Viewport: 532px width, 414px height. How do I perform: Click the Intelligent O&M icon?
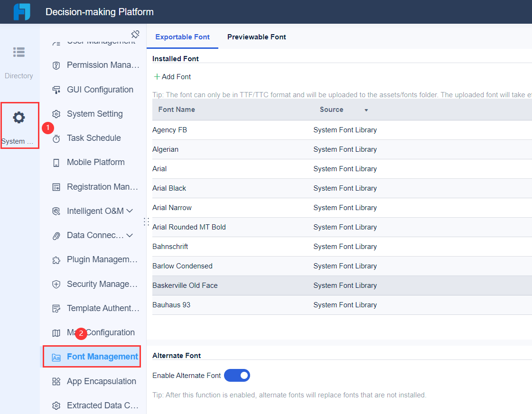tap(56, 211)
